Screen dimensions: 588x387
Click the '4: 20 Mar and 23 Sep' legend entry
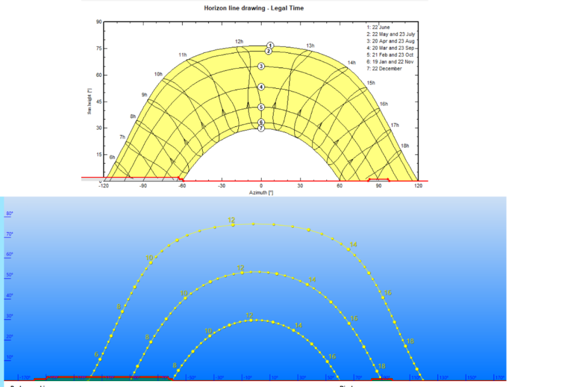pyautogui.click(x=390, y=48)
